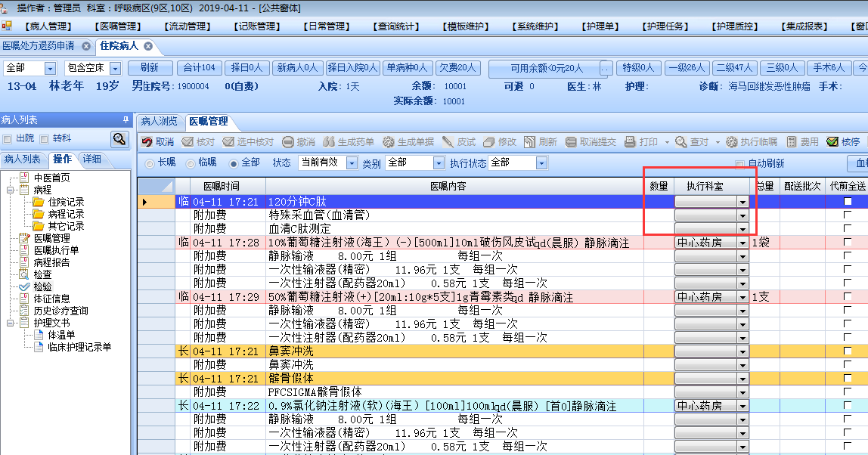Open 检验 tree item
The image size is (868, 455).
tap(42, 286)
